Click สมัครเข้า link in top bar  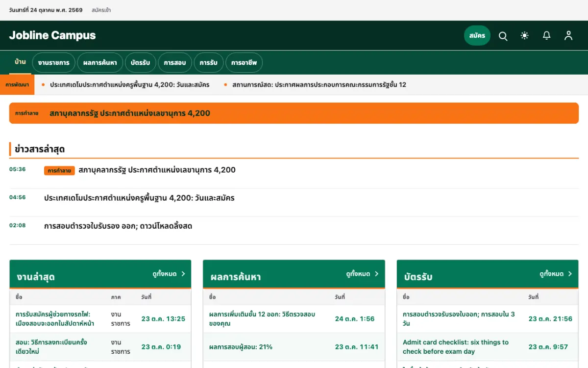101,10
